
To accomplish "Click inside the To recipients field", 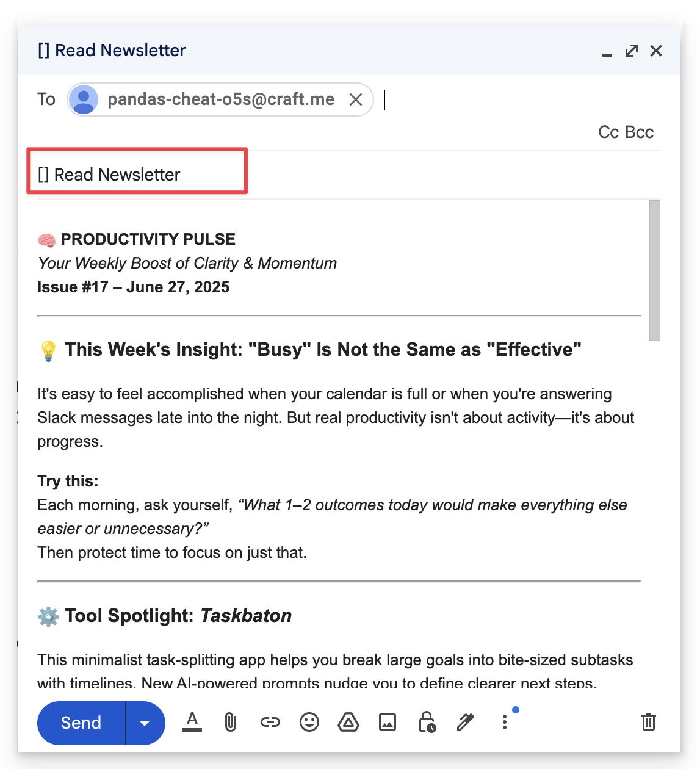I will tap(427, 99).
